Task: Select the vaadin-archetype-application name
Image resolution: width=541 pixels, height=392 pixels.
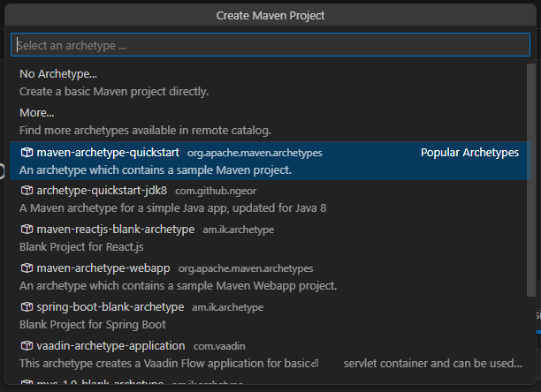Action: pos(110,346)
